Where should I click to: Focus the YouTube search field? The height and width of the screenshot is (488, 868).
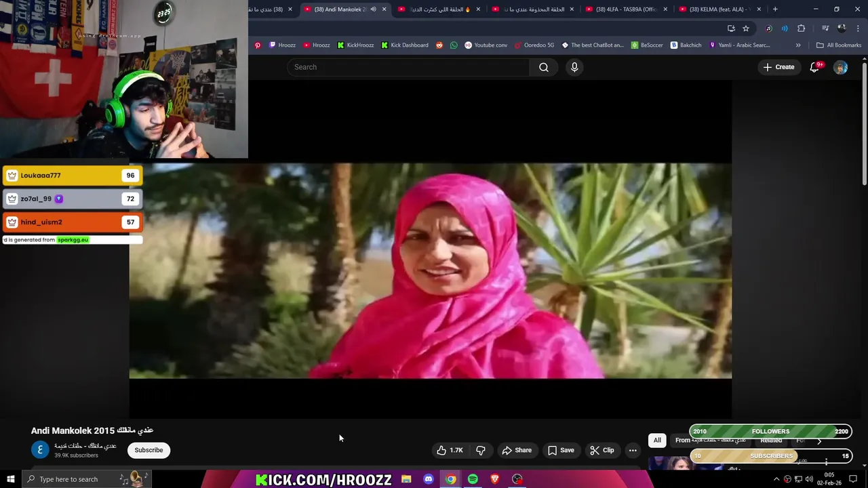pos(408,67)
